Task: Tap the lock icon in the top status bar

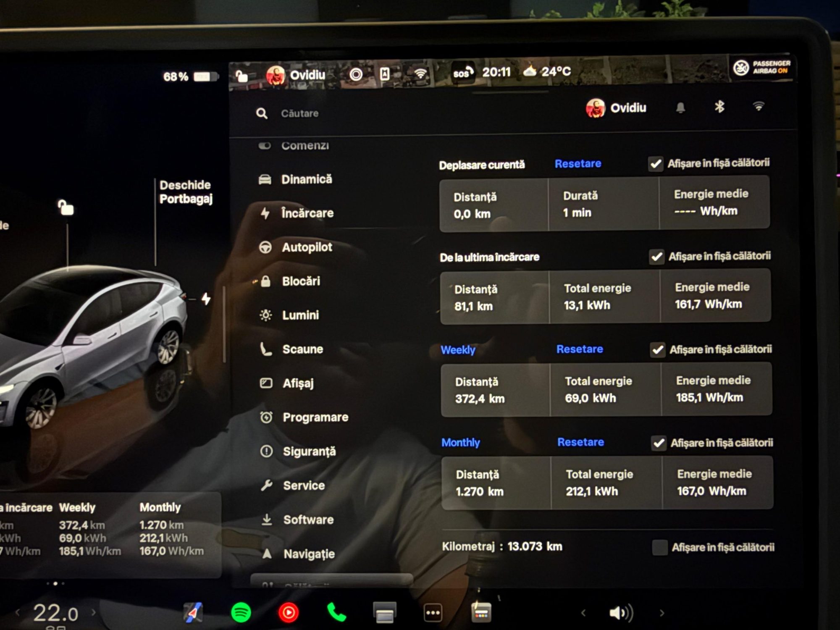Action: (x=241, y=76)
